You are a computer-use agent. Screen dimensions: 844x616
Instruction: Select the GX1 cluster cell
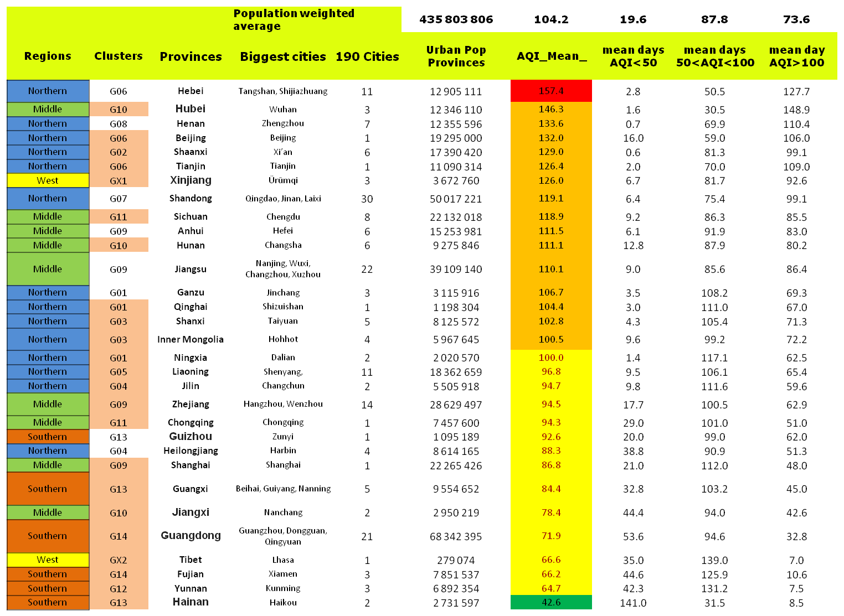coord(119,180)
